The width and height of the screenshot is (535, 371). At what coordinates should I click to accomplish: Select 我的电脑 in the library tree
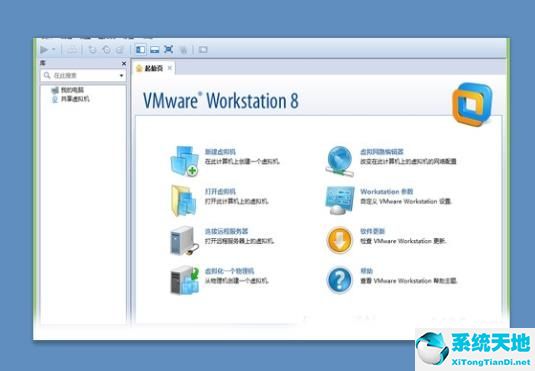pyautogui.click(x=72, y=90)
